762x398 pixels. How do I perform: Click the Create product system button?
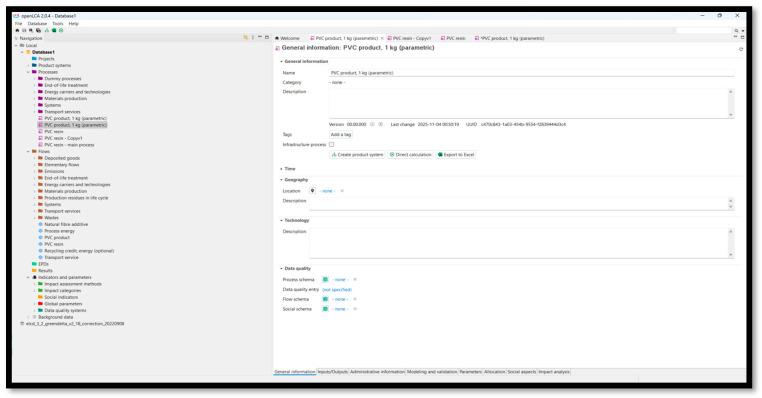pyautogui.click(x=357, y=155)
